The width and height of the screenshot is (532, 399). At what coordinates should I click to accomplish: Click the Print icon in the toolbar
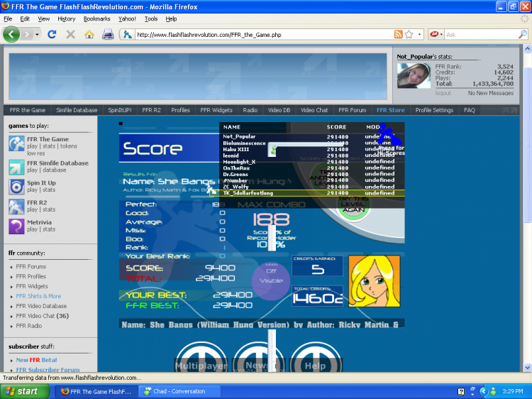[108, 34]
